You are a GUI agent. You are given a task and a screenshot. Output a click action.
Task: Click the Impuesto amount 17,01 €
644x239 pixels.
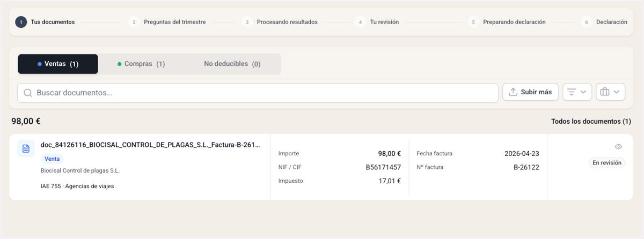coord(390,181)
